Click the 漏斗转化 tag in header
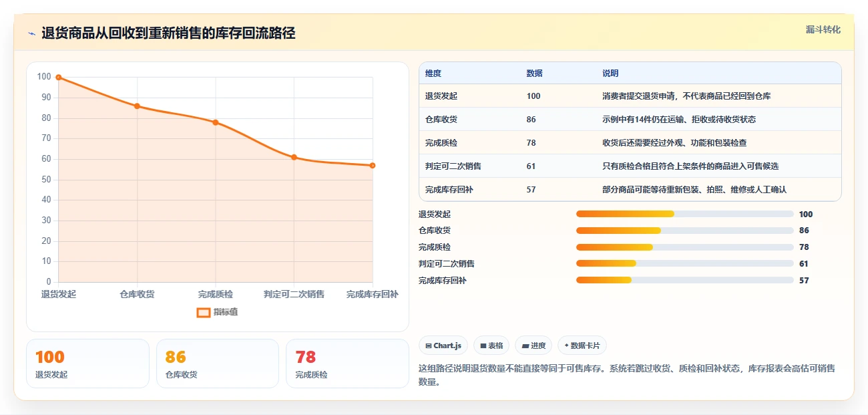Screen dimensions: 868x415 (823, 30)
